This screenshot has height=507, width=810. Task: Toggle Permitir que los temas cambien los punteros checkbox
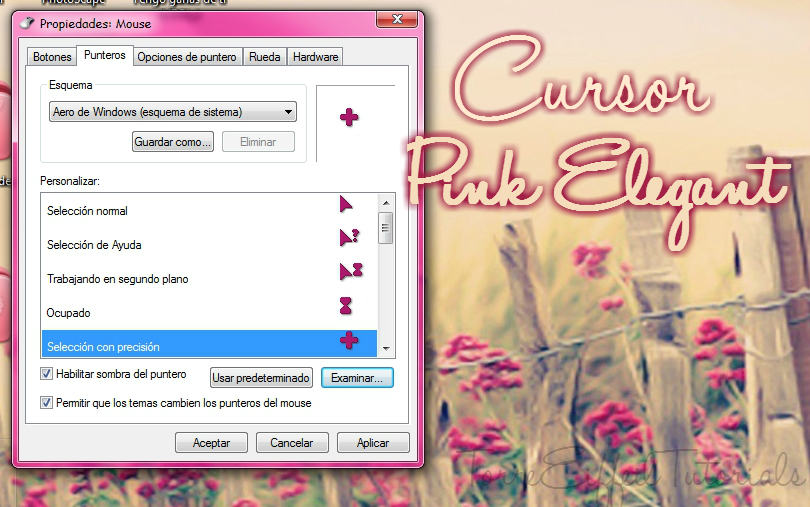pos(46,403)
